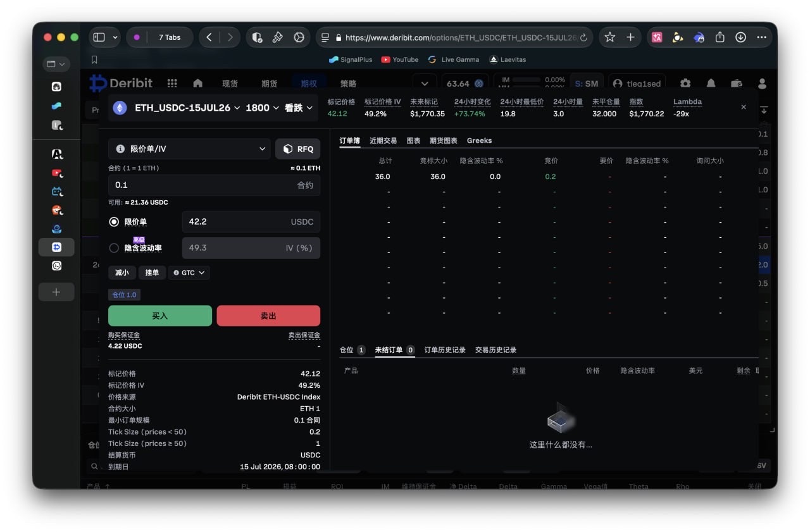Click the green 买入 button
Viewport: 810px width, 532px height.
[160, 316]
